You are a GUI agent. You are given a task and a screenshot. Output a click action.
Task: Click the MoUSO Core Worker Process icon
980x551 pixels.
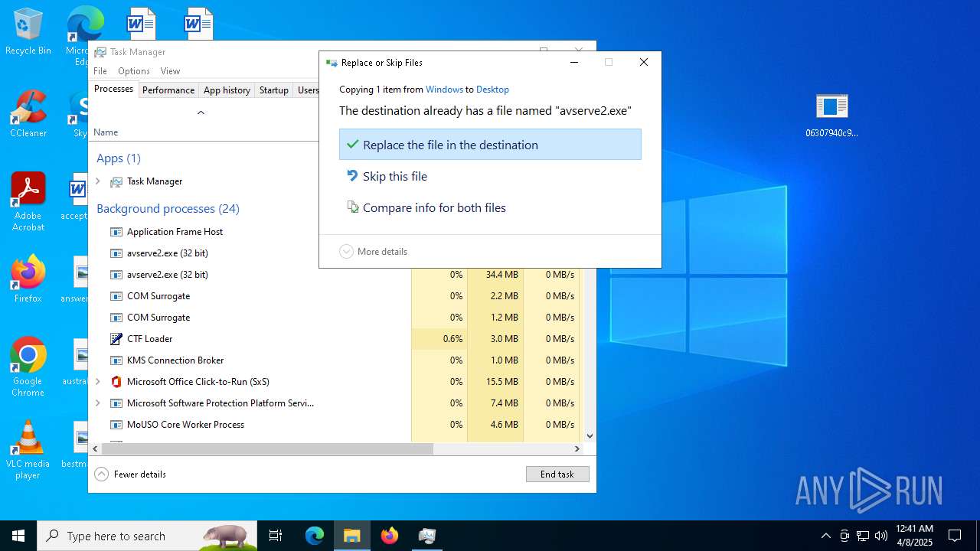click(x=116, y=425)
